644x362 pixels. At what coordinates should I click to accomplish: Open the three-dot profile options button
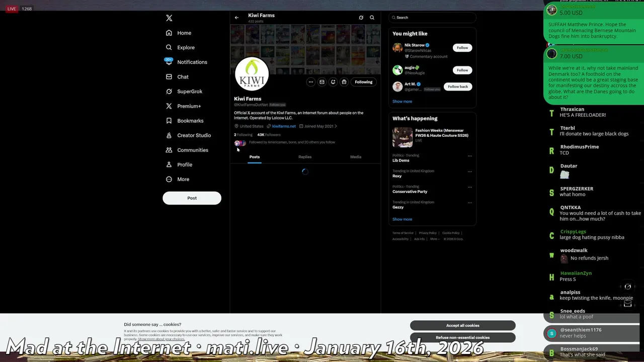(311, 82)
